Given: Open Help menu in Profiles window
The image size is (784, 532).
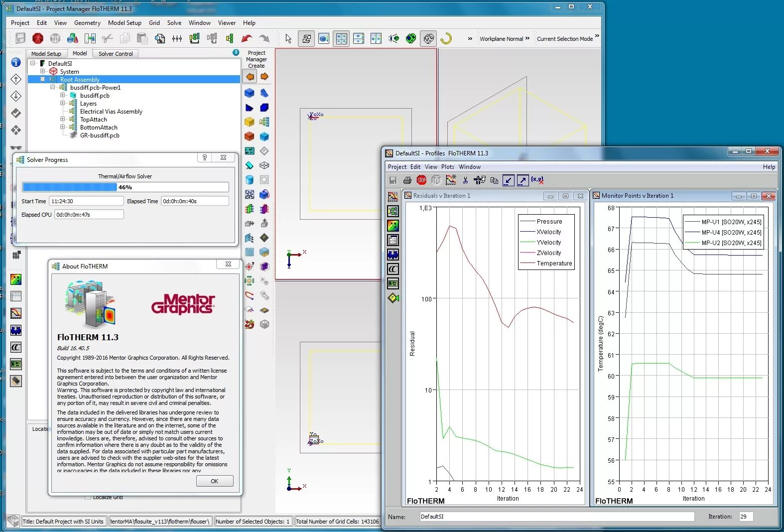Looking at the screenshot, I should coord(769,167).
